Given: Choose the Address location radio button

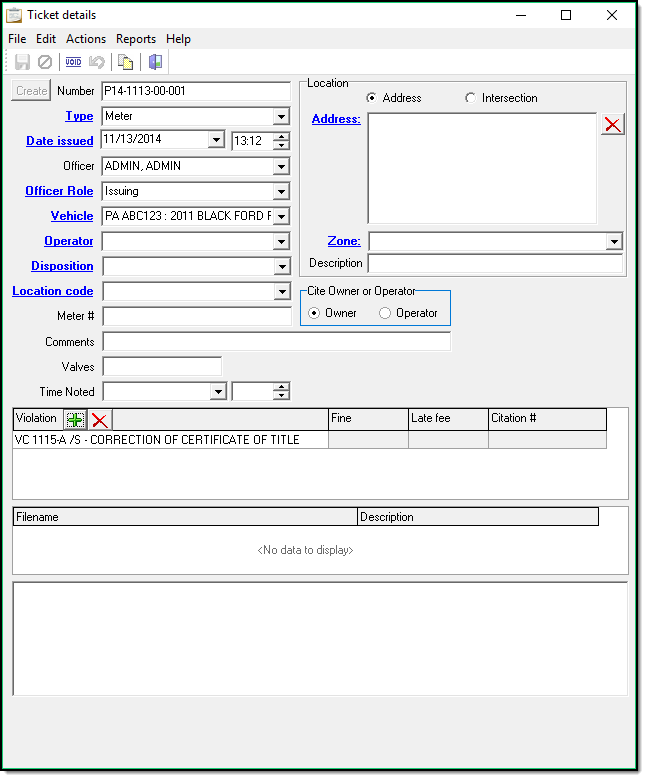Looking at the screenshot, I should tap(372, 98).
